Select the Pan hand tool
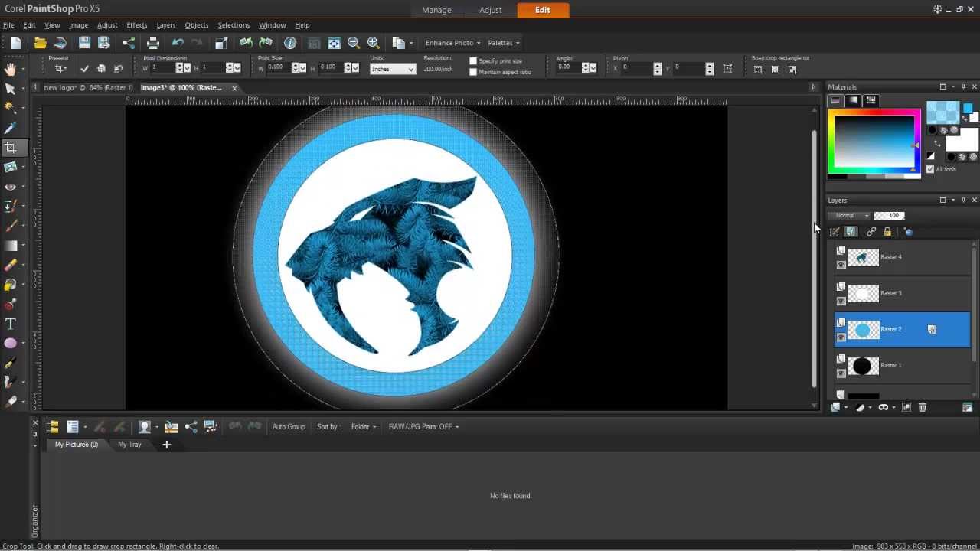The width and height of the screenshot is (980, 551). pyautogui.click(x=11, y=70)
